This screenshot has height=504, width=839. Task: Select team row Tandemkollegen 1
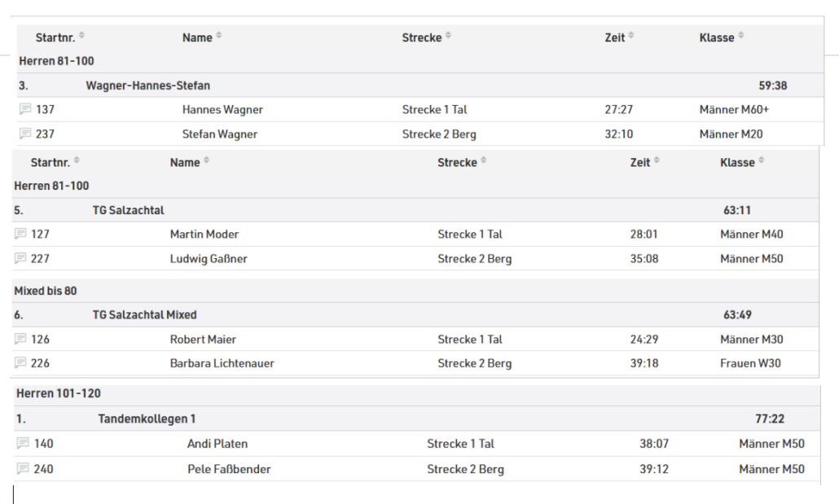coord(417,419)
